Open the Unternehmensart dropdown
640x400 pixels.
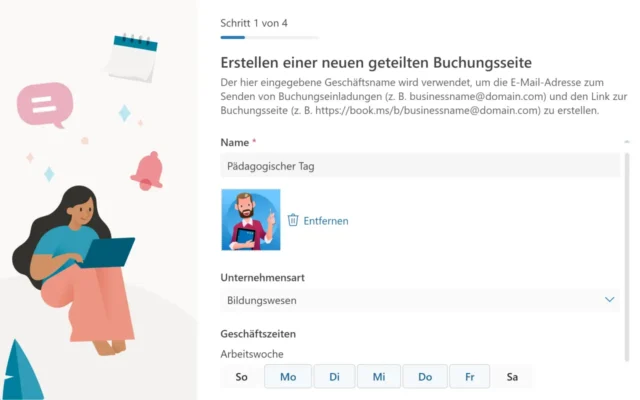(x=420, y=299)
